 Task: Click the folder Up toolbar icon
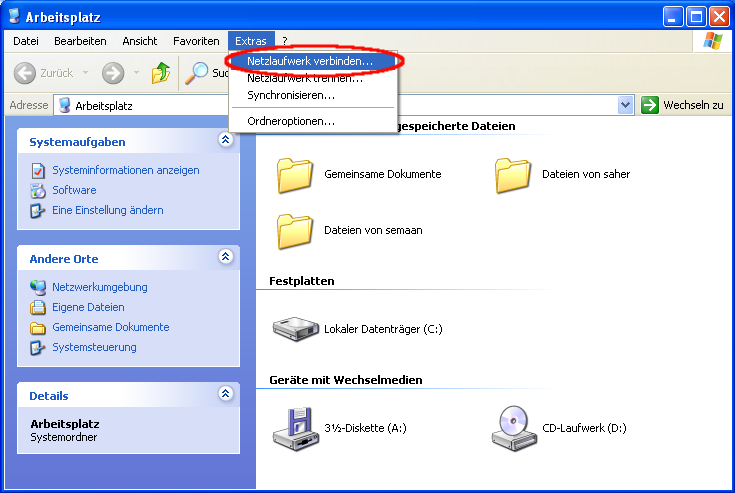pos(160,73)
